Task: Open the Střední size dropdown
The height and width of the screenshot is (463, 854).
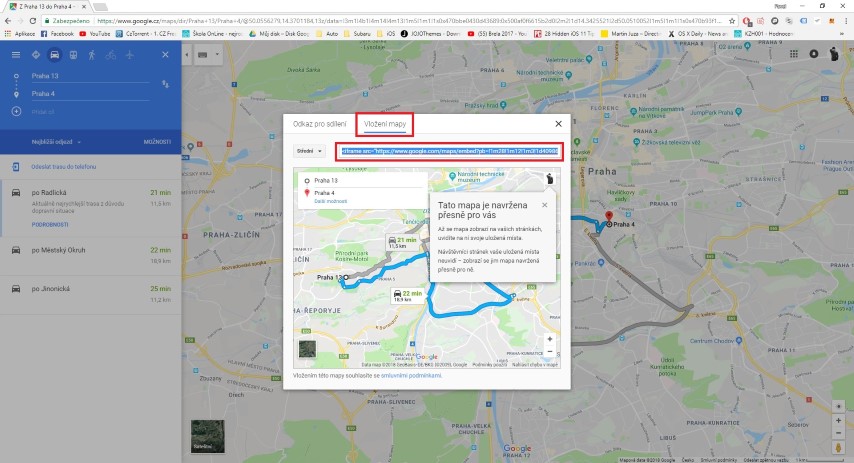Action: tap(309, 151)
